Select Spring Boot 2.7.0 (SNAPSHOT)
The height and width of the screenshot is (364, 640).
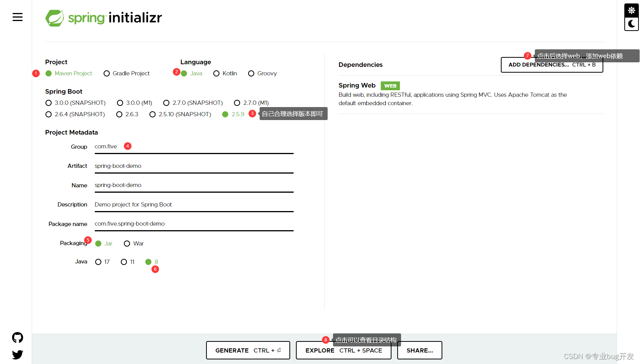[193, 103]
